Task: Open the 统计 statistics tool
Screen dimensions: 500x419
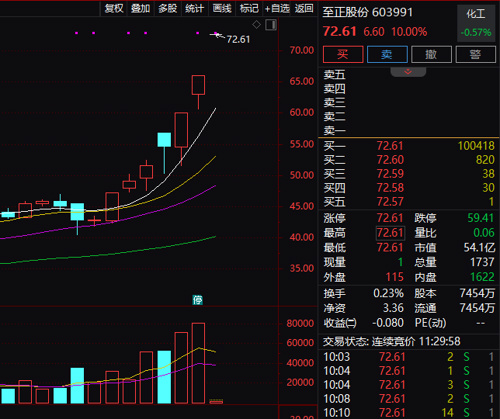Action: pyautogui.click(x=194, y=8)
